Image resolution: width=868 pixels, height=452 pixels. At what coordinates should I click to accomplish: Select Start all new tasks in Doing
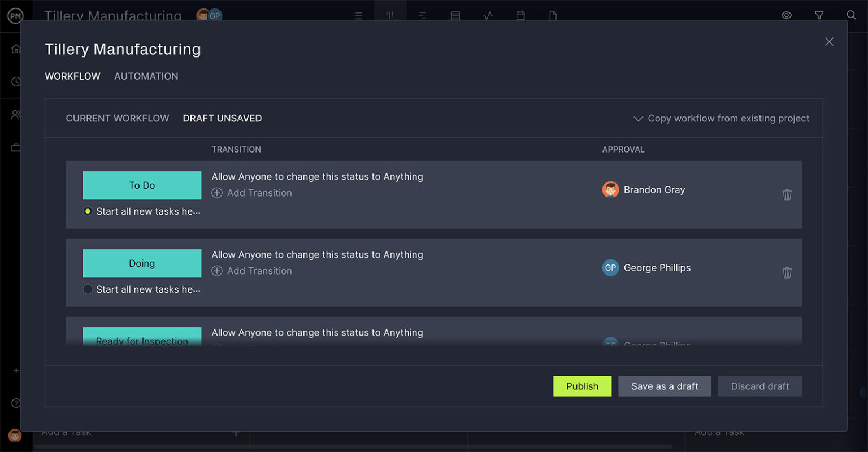[88, 289]
